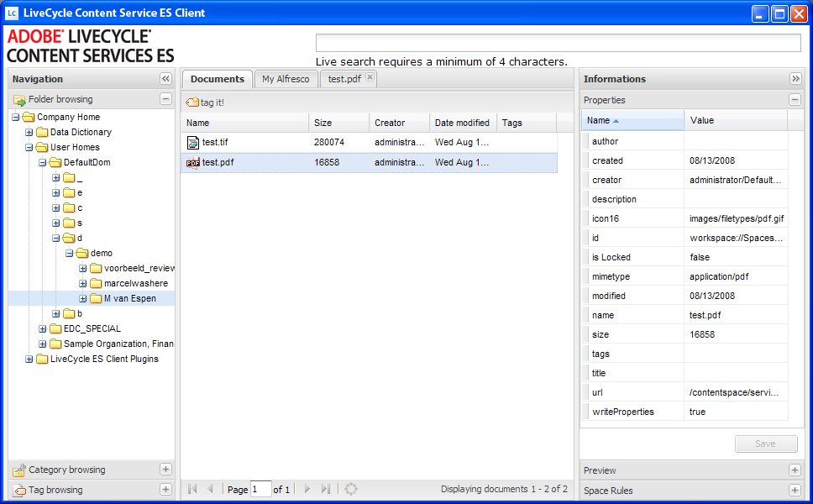Close the test.pdf tab
The width and height of the screenshot is (813, 504).
370,76
